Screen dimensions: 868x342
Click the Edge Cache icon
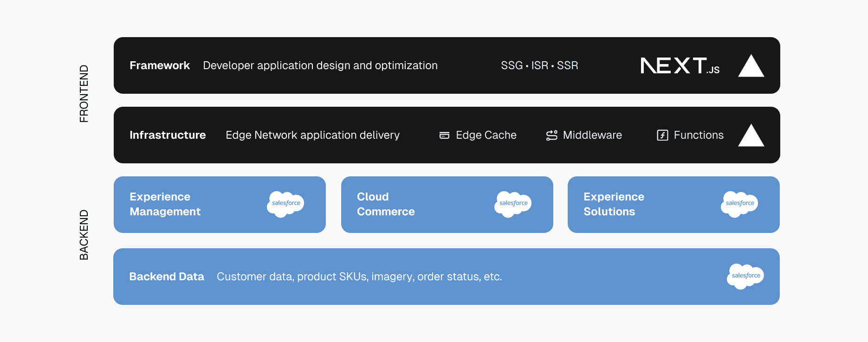(444, 136)
